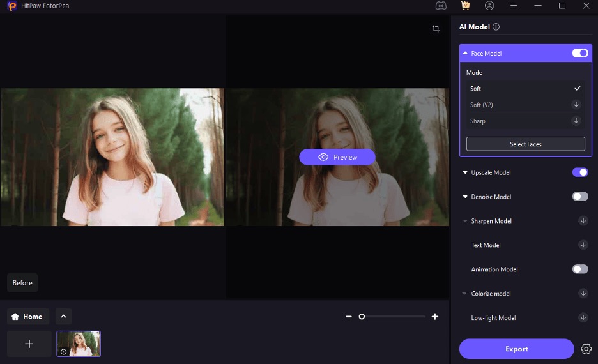The height and width of the screenshot is (364, 598).
Task: Click the crop tool icon
Action: click(436, 29)
